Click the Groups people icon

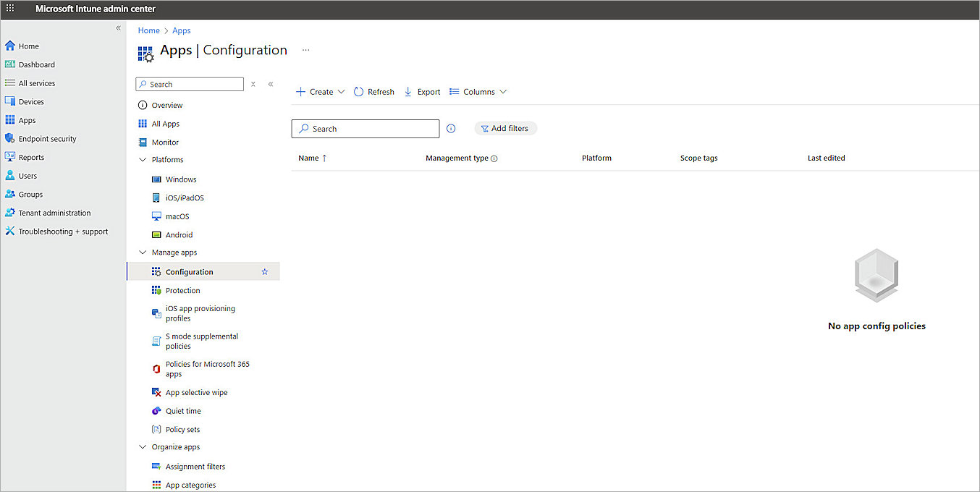point(10,194)
